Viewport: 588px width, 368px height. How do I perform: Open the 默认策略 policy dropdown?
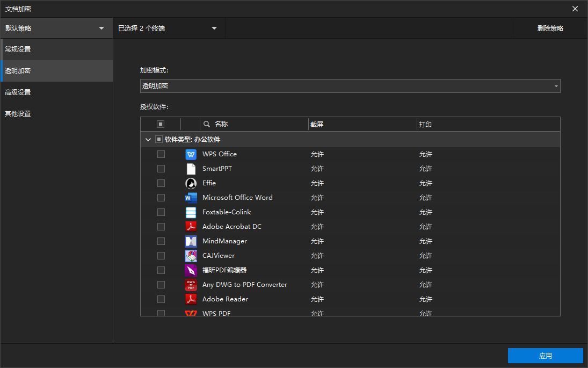pyautogui.click(x=56, y=28)
